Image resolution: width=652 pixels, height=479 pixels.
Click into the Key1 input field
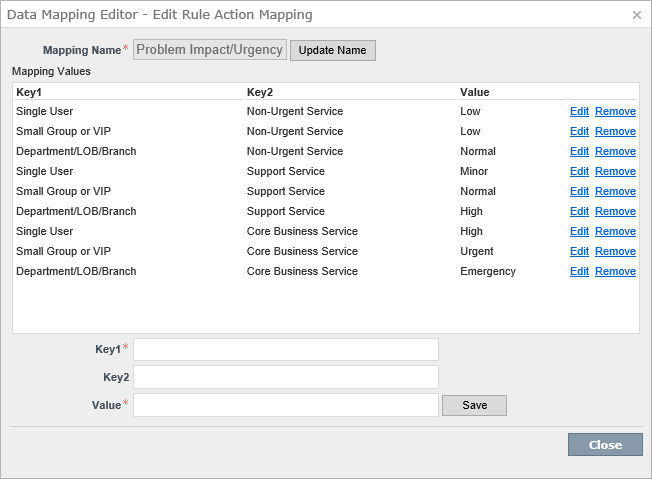286,349
